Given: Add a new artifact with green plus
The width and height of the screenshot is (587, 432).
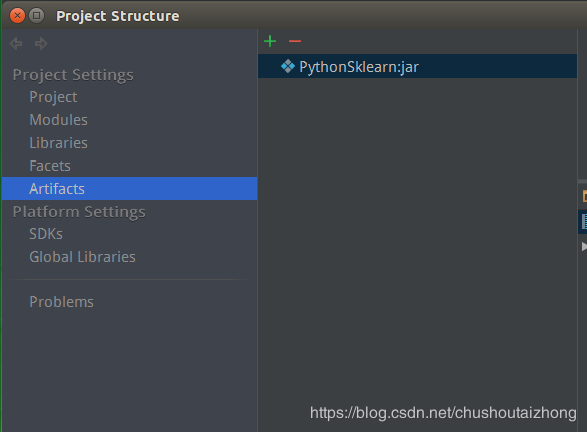Looking at the screenshot, I should (270, 41).
